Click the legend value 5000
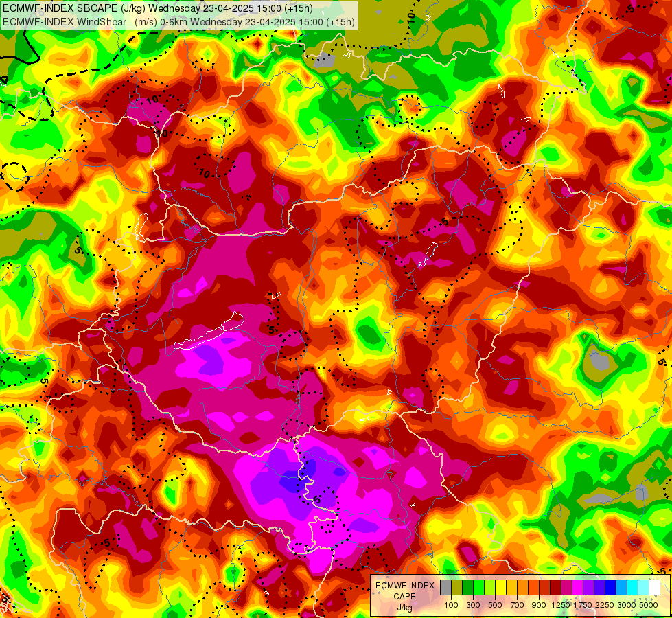Image resolution: width=672 pixels, height=618 pixels. (649, 605)
